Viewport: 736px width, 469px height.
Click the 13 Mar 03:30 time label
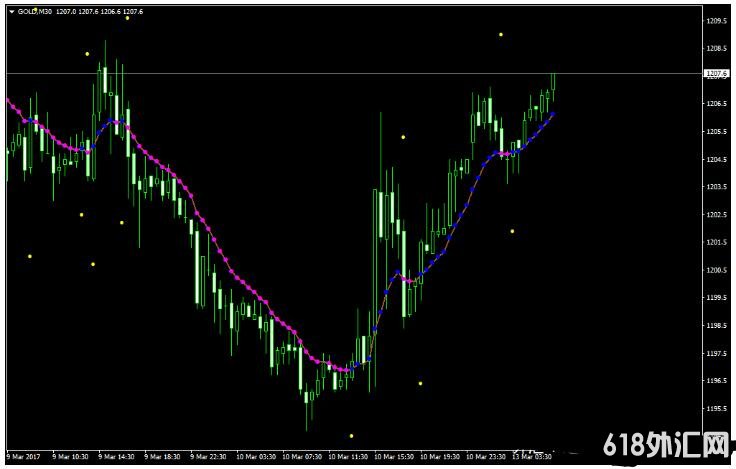click(531, 456)
